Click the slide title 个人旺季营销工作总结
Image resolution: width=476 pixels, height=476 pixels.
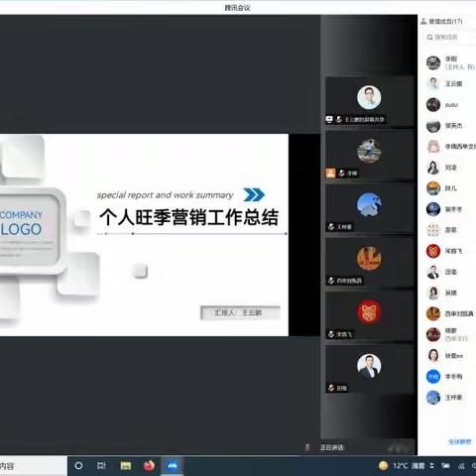click(189, 217)
